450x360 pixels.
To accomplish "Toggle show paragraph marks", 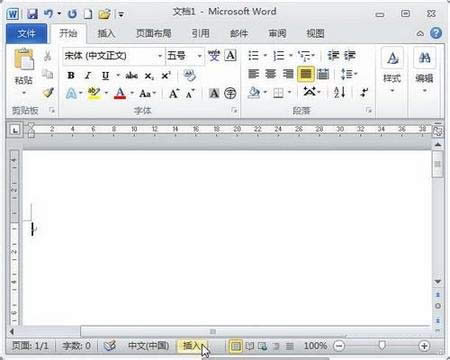I will [364, 92].
